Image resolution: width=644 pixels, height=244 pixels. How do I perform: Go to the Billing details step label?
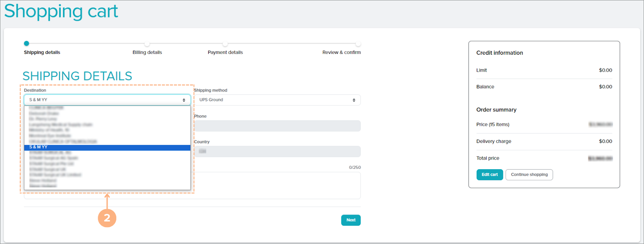pyautogui.click(x=147, y=53)
